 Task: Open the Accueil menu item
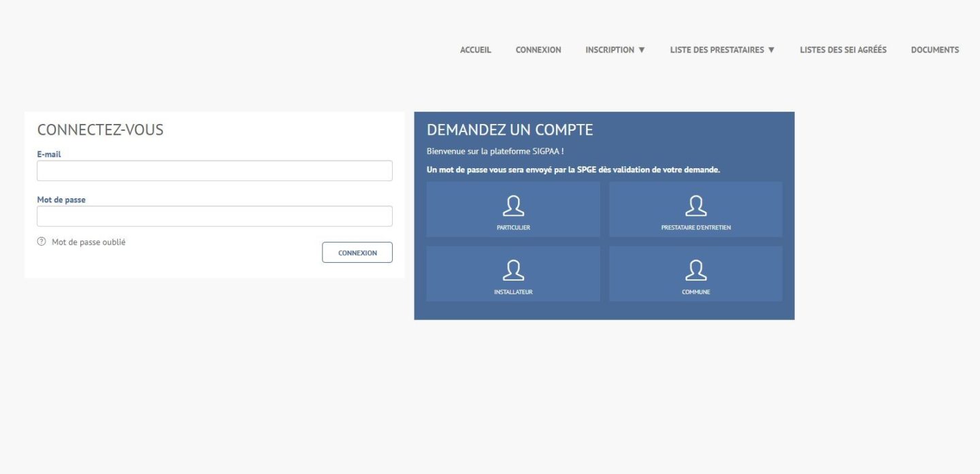coord(476,50)
